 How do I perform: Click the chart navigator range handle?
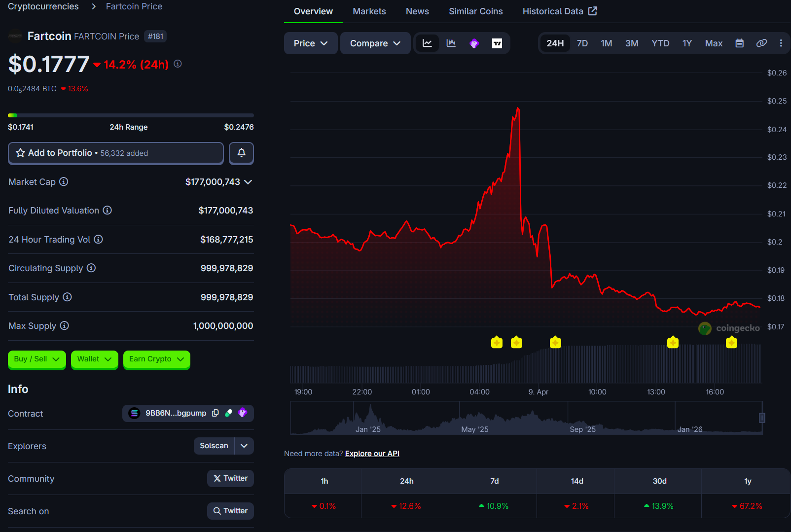761,418
